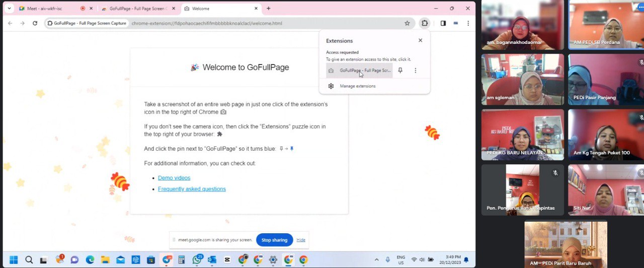Open Microsoft Edge from taskbar
This screenshot has height=268, width=644.
coord(90,260)
